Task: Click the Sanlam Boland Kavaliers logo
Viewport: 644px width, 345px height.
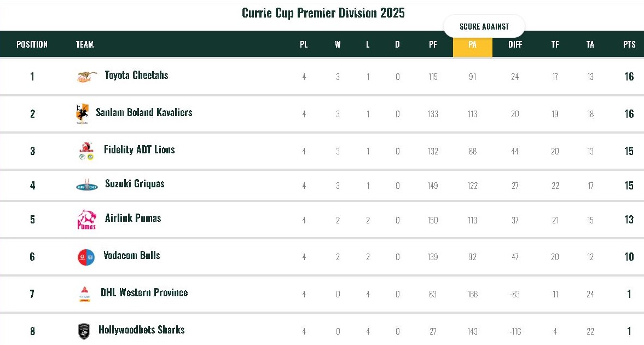Action: point(82,113)
